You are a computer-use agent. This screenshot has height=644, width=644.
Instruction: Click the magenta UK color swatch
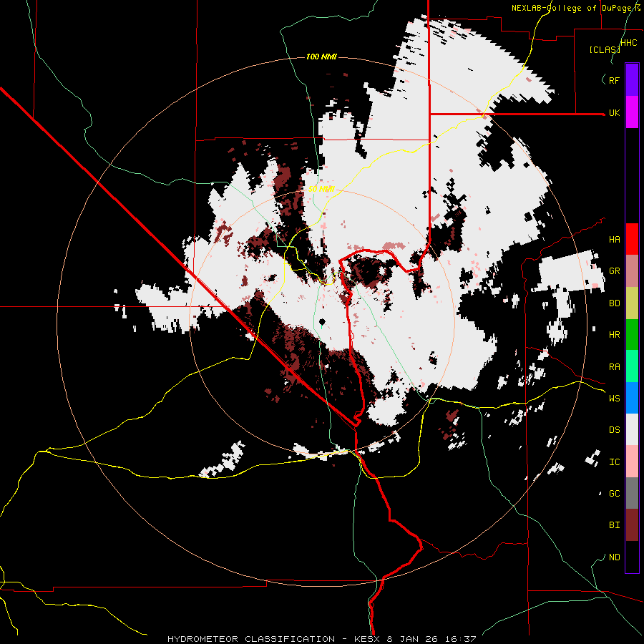(x=632, y=112)
